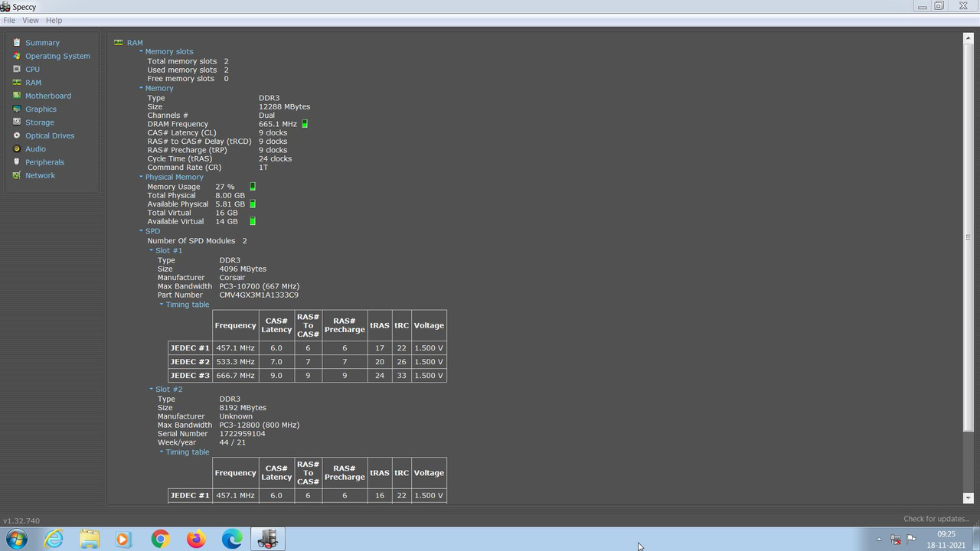
Task: Click the PC3-12800 (800 MHz) value
Action: coord(259,425)
